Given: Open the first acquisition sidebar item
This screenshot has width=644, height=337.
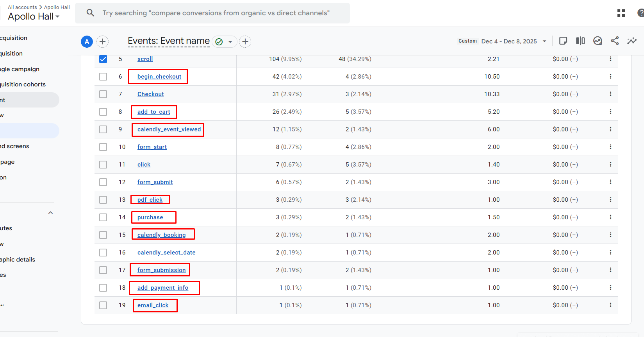Looking at the screenshot, I should click(x=14, y=38).
